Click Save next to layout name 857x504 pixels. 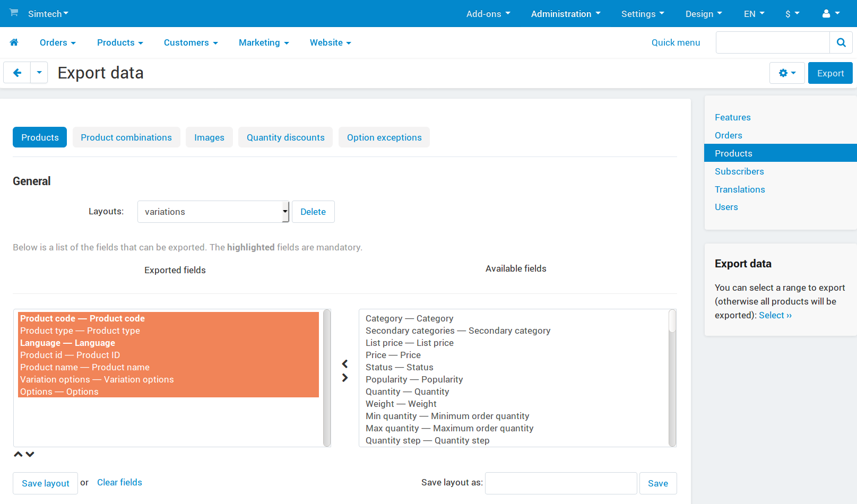(658, 483)
